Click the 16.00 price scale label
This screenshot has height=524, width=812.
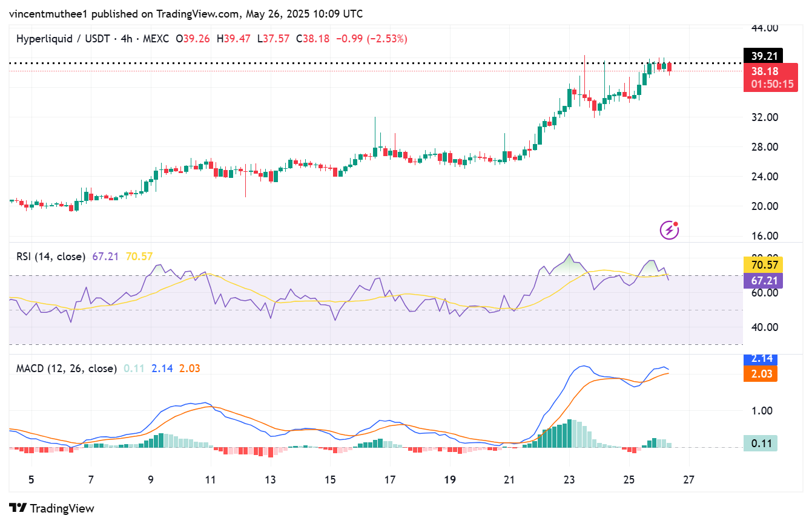pyautogui.click(x=764, y=236)
